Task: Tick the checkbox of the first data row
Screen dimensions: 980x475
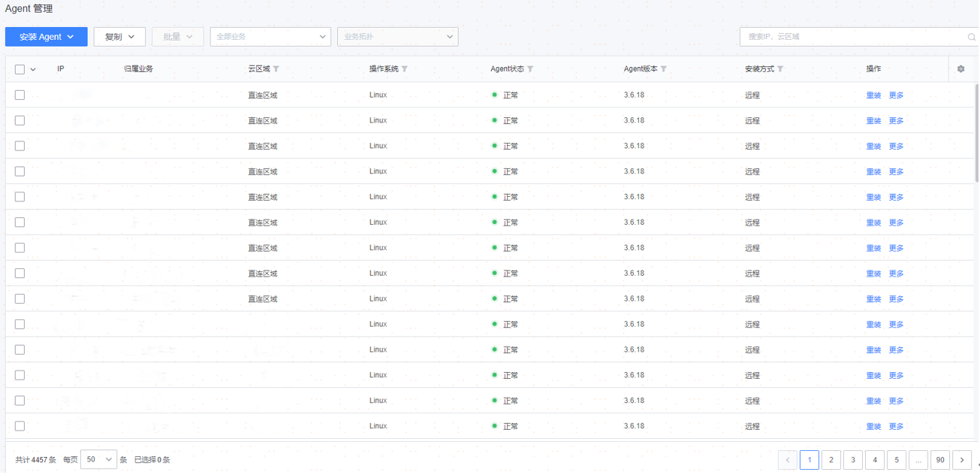Action: [x=20, y=95]
